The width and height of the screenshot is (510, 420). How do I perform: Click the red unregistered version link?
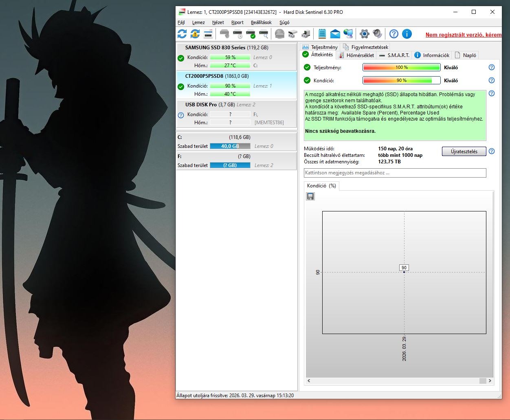point(464,35)
